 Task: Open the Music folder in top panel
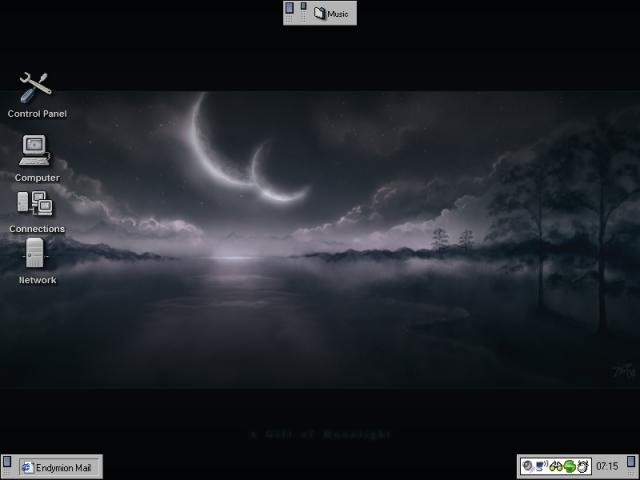pyautogui.click(x=331, y=13)
